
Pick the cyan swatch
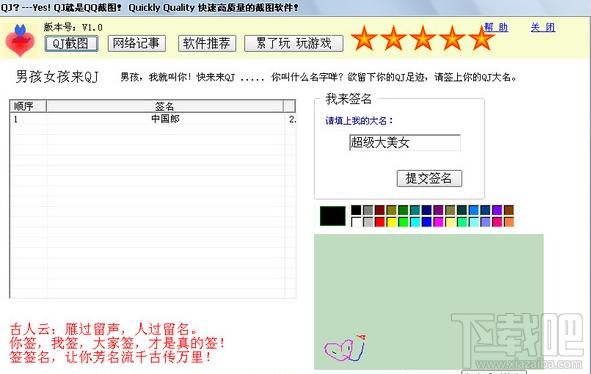coord(415,222)
